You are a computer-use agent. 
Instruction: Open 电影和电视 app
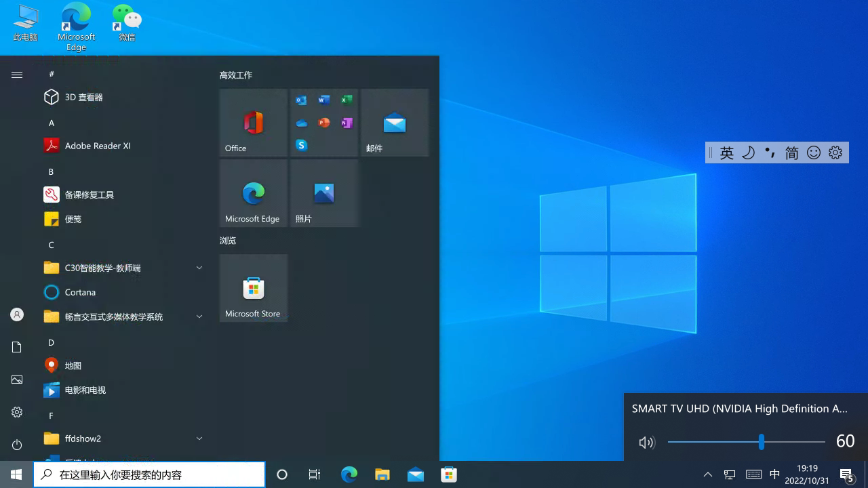(x=122, y=390)
